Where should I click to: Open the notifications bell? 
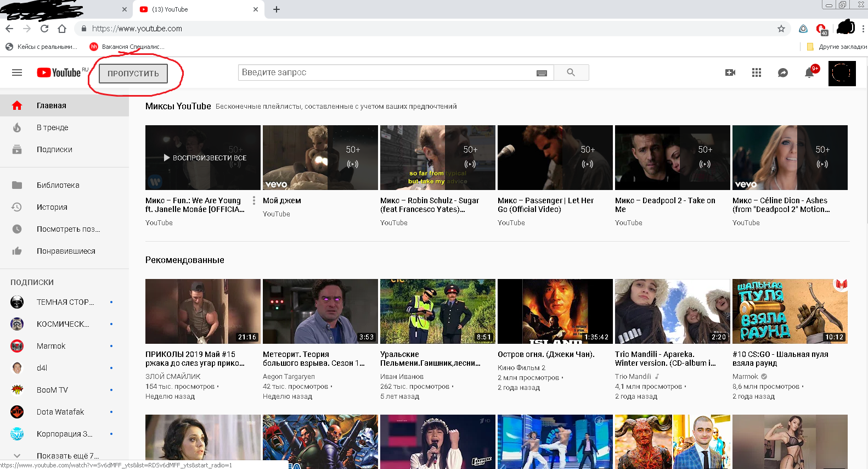click(809, 73)
